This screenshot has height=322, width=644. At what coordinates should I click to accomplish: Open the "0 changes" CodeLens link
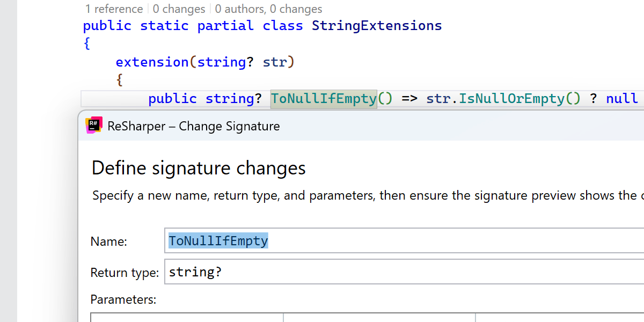pyautogui.click(x=179, y=9)
